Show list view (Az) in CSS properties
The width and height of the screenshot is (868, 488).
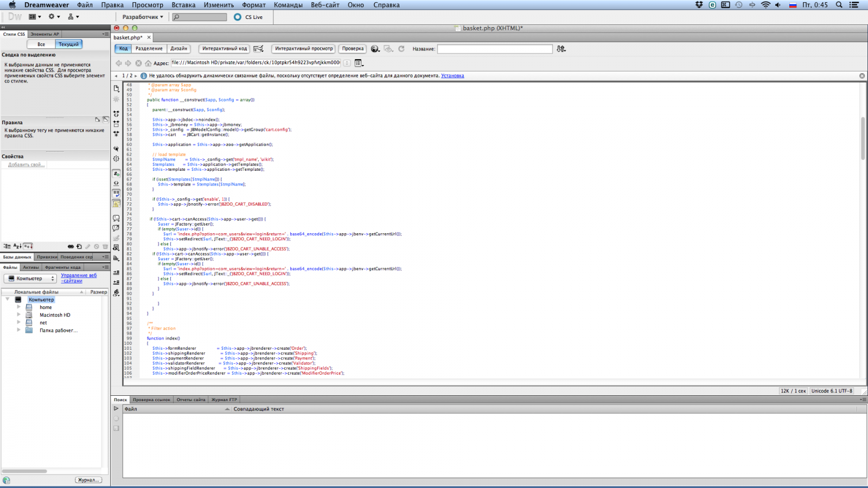pos(17,246)
